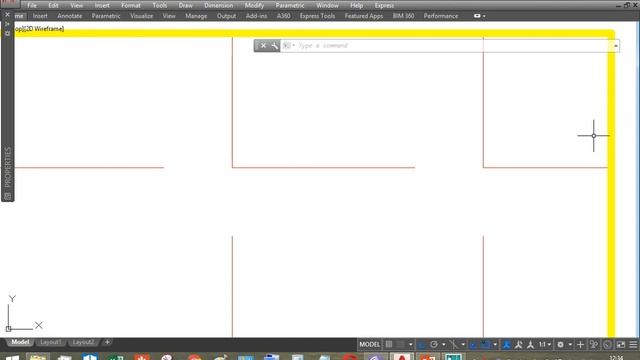Click the quick properties status bar icon
The width and height of the screenshot is (640, 360).
point(594,344)
